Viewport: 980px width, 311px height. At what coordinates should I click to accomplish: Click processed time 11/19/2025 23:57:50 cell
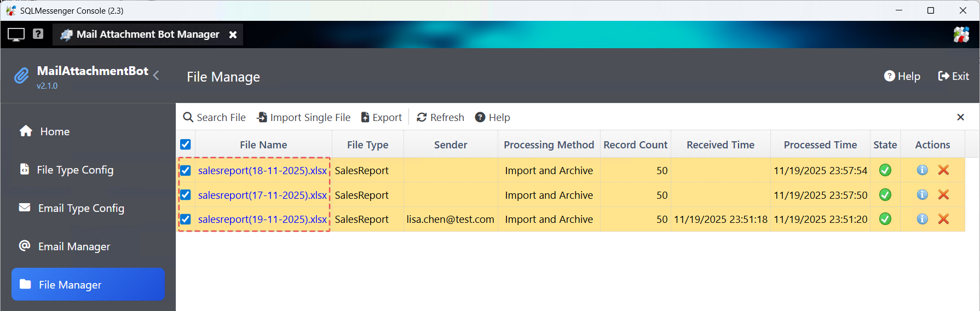pos(820,195)
